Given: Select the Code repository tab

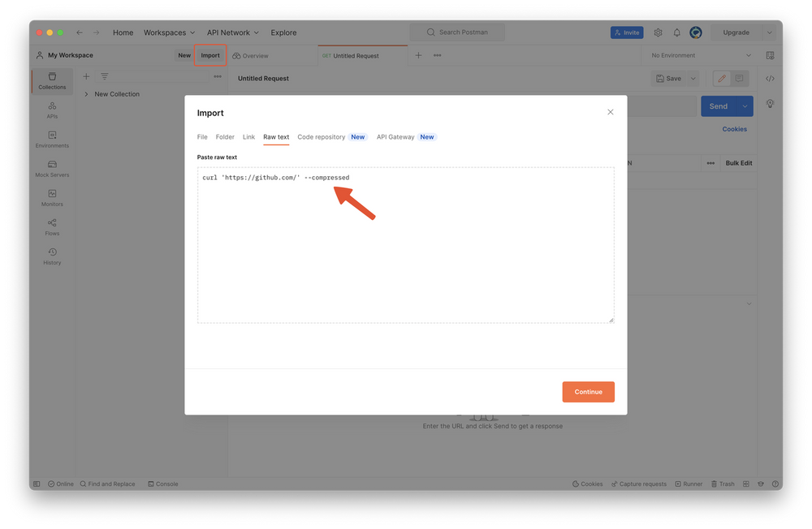Looking at the screenshot, I should click(x=322, y=137).
